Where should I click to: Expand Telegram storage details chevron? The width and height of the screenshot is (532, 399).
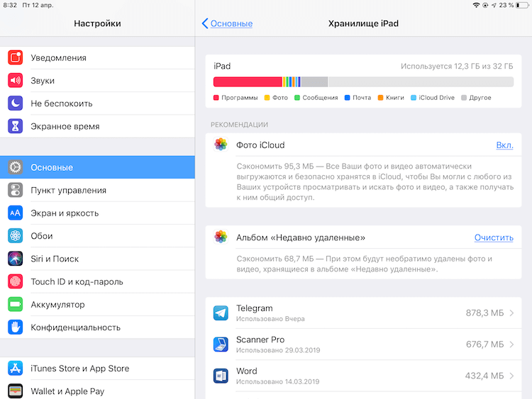pos(511,313)
